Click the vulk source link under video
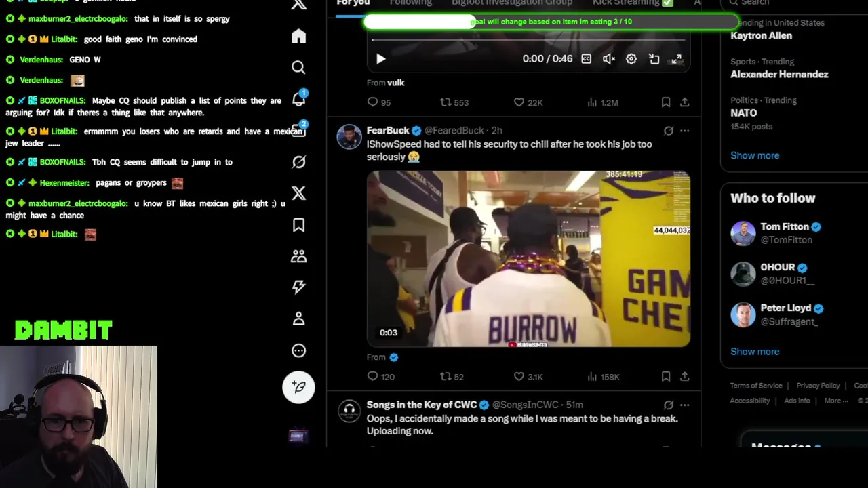 point(395,83)
